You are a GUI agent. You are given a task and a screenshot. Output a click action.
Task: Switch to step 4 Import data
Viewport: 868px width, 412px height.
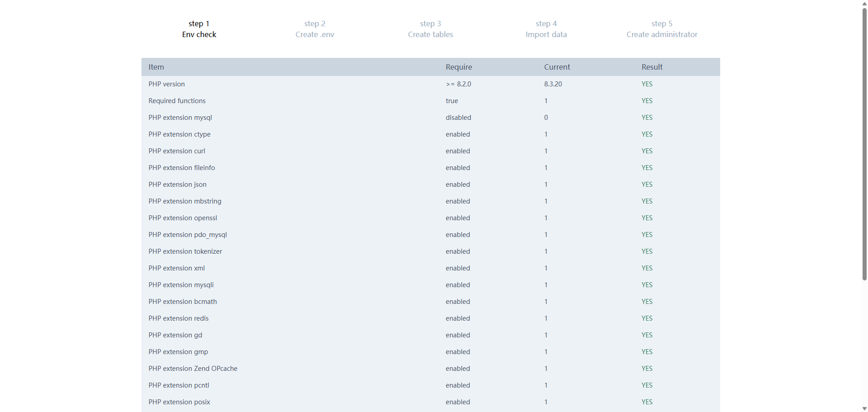(546, 29)
